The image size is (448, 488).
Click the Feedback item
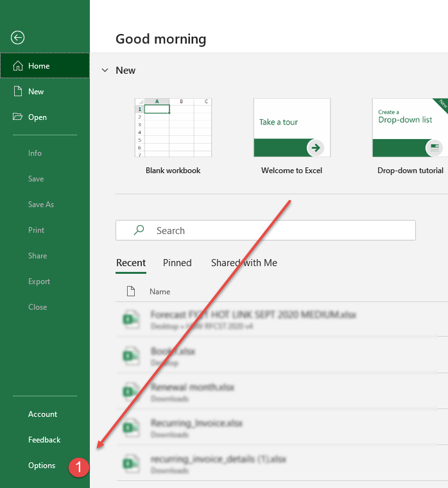[x=45, y=439]
